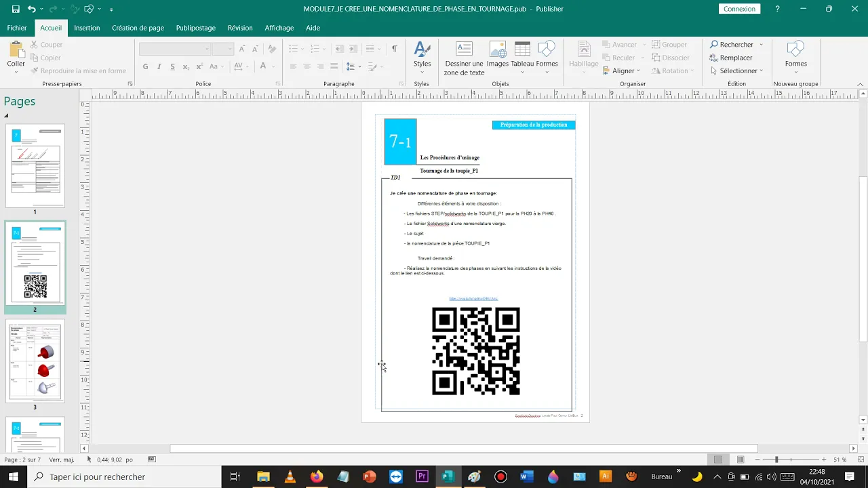This screenshot has height=488, width=868.
Task: Open the bullet list dropdown arrow
Action: (x=303, y=49)
